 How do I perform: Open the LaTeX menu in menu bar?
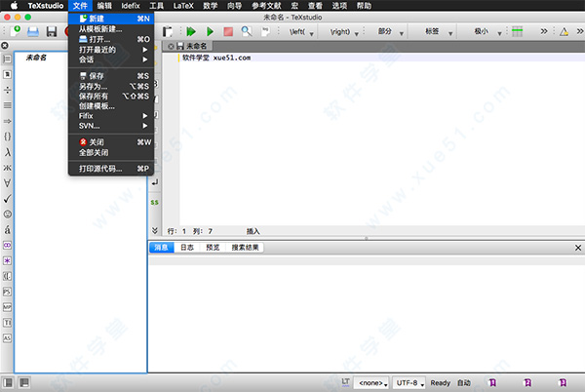click(183, 6)
